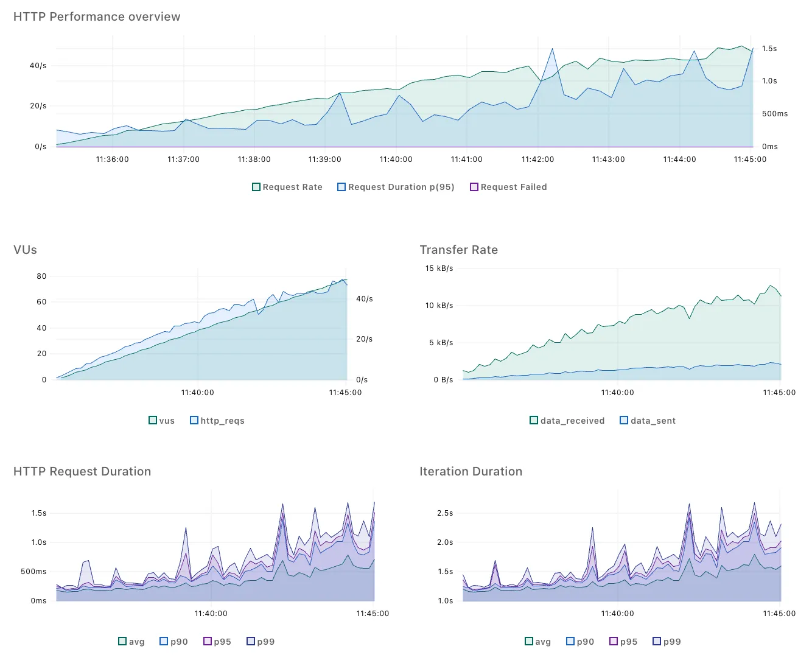The height and width of the screenshot is (663, 812).
Task: Click the 2.5s label on Iteration Duration axis
Action: tap(445, 513)
